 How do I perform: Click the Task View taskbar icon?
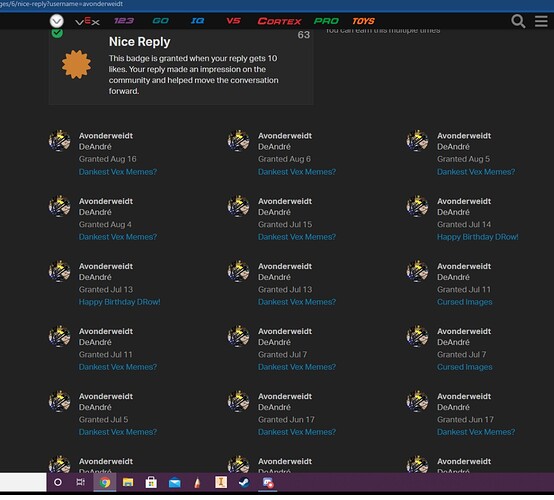click(x=81, y=482)
